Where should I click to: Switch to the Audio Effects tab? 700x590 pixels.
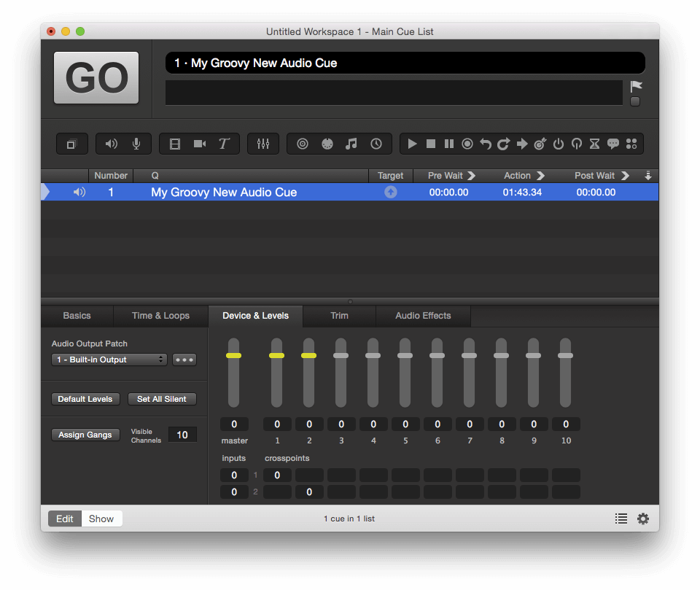(423, 316)
